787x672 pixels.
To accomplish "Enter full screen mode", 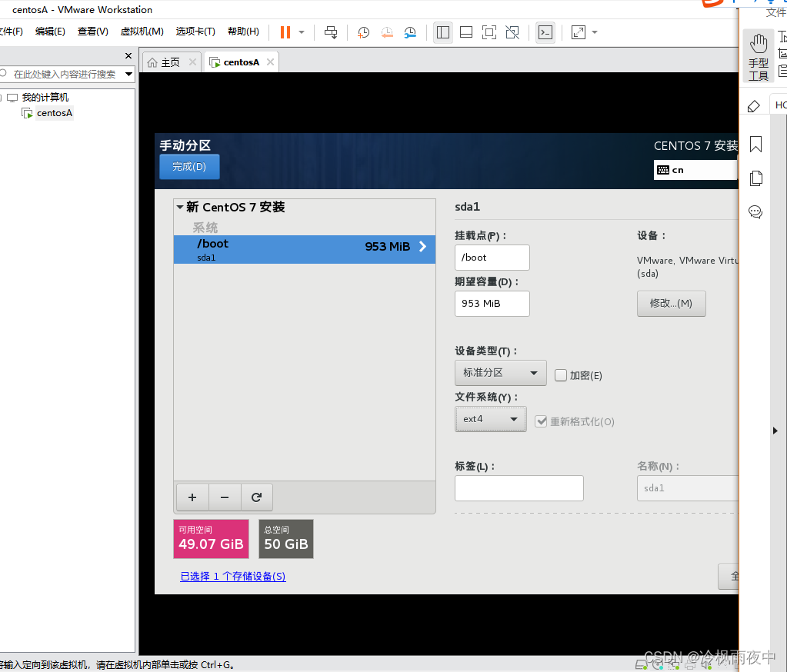I will click(x=489, y=32).
